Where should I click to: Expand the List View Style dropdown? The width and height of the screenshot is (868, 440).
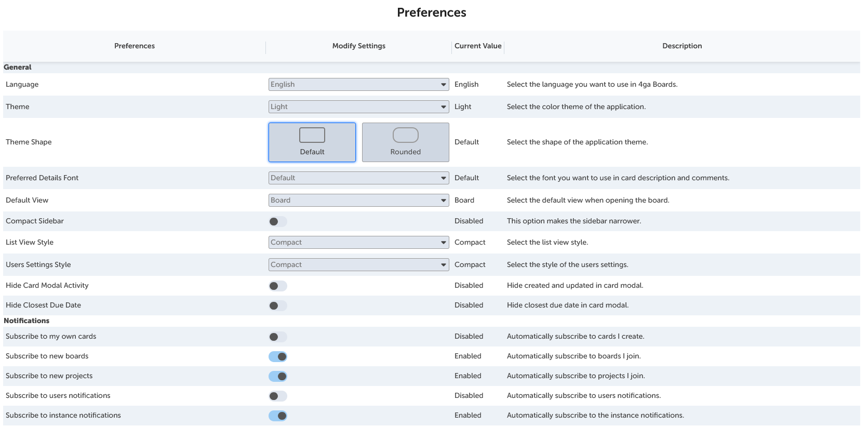358,243
